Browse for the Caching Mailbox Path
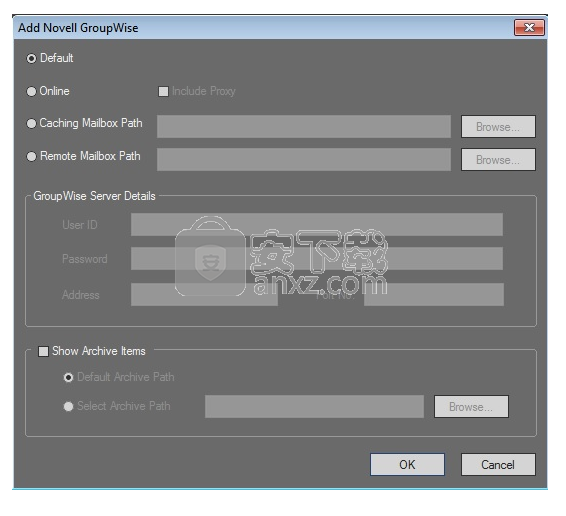 click(498, 126)
